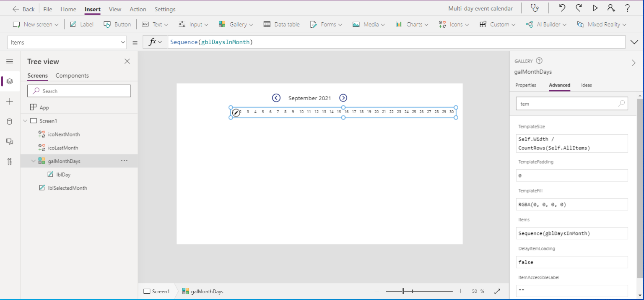This screenshot has height=300, width=644.
Task: Run the app checker stethoscope icon
Action: (x=534, y=8)
